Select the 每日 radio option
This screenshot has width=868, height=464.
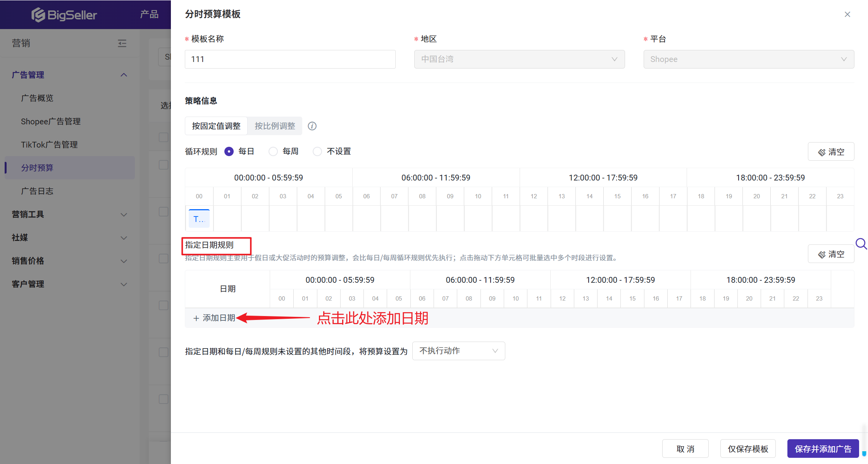tap(229, 151)
